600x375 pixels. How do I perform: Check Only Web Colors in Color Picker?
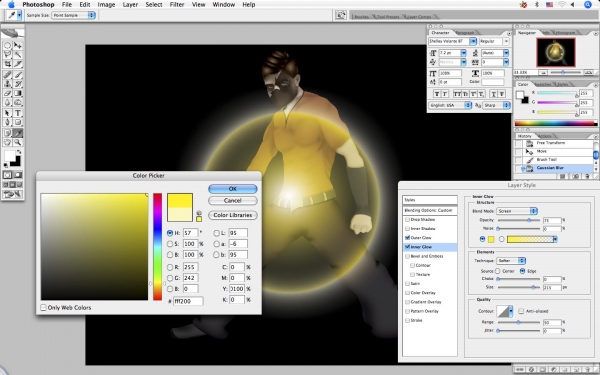43,308
